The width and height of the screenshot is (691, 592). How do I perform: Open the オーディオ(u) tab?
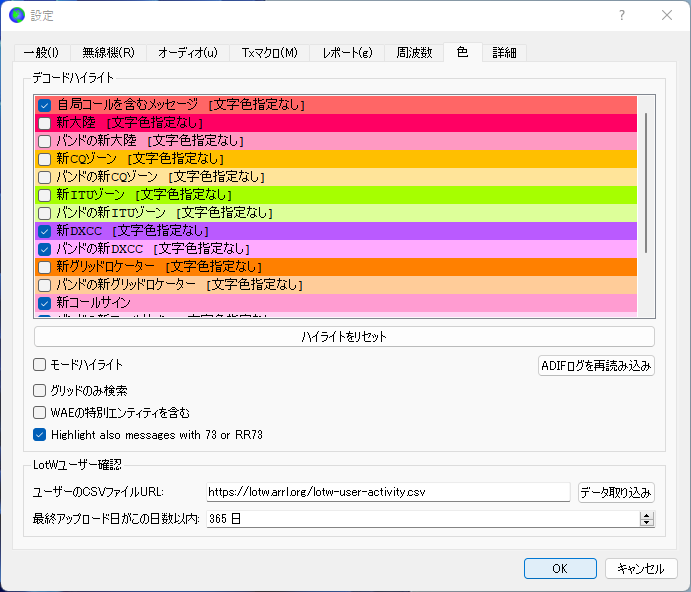pos(188,52)
